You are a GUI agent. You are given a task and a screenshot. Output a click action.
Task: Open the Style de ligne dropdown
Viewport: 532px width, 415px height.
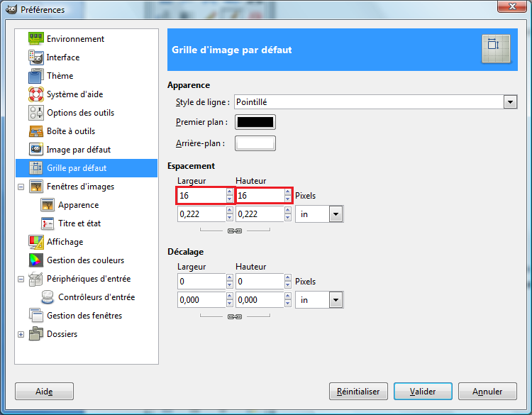click(510, 102)
